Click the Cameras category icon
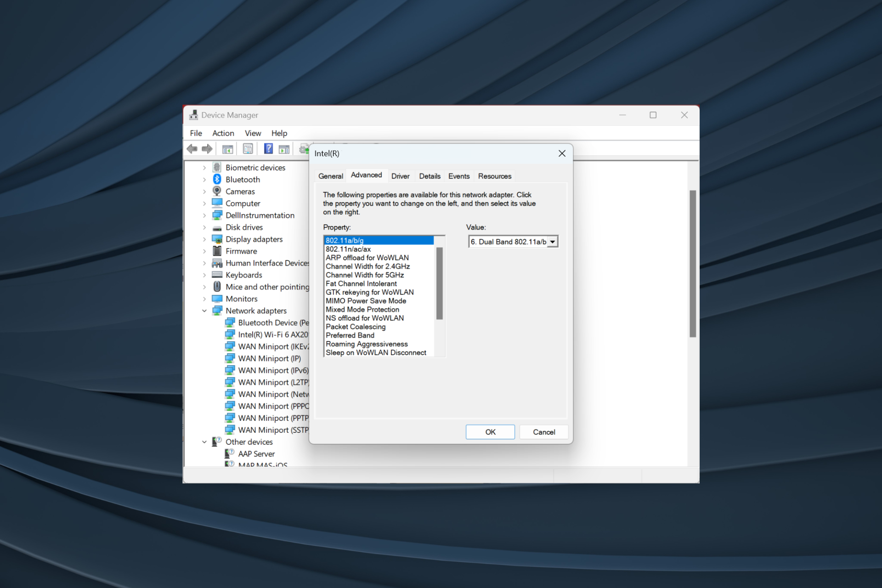Screen dimensions: 882x588 pos(217,191)
